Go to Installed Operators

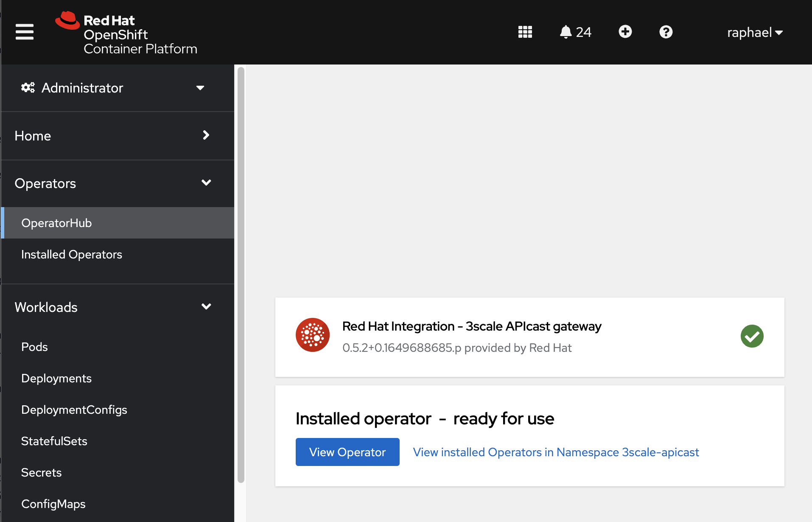[72, 254]
